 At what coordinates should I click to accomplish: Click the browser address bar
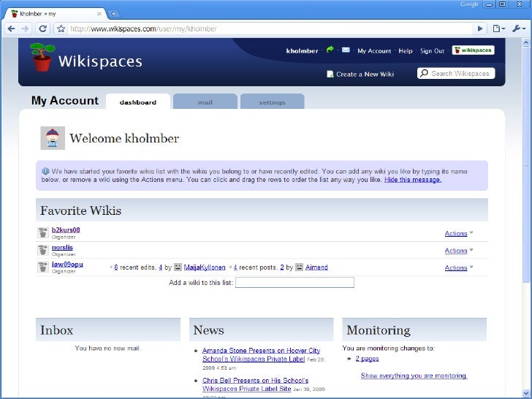(x=270, y=28)
